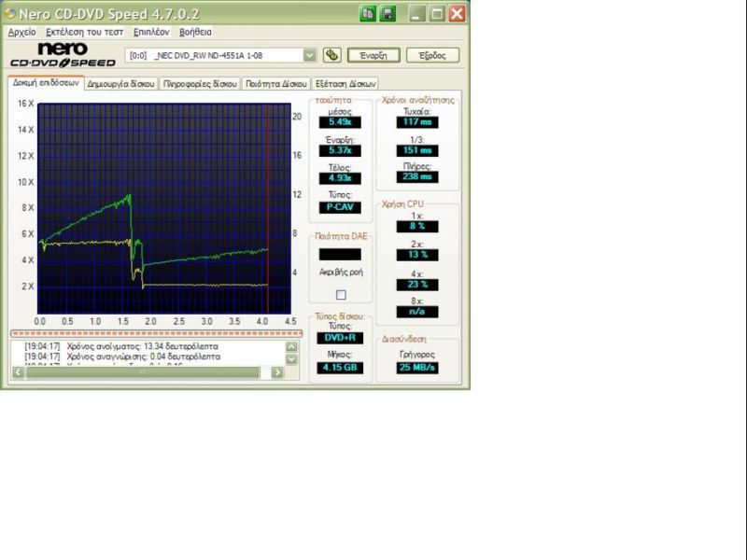Open the Βοήθεια menu

pyautogui.click(x=195, y=32)
